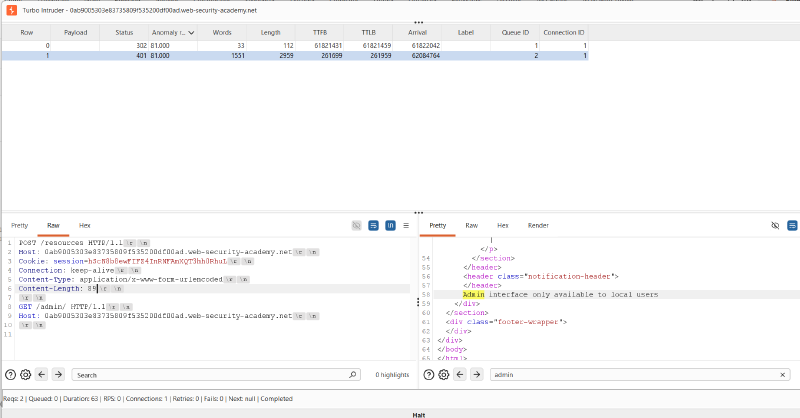The width and height of the screenshot is (800, 418).
Task: Open help for response search
Action: click(429, 375)
